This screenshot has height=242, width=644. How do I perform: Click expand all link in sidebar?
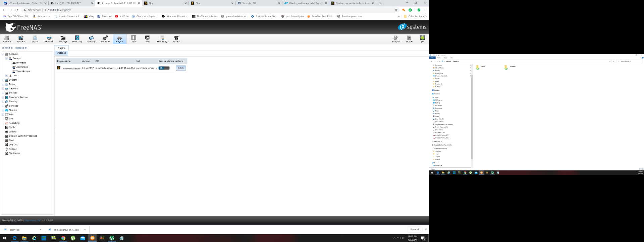(x=7, y=48)
